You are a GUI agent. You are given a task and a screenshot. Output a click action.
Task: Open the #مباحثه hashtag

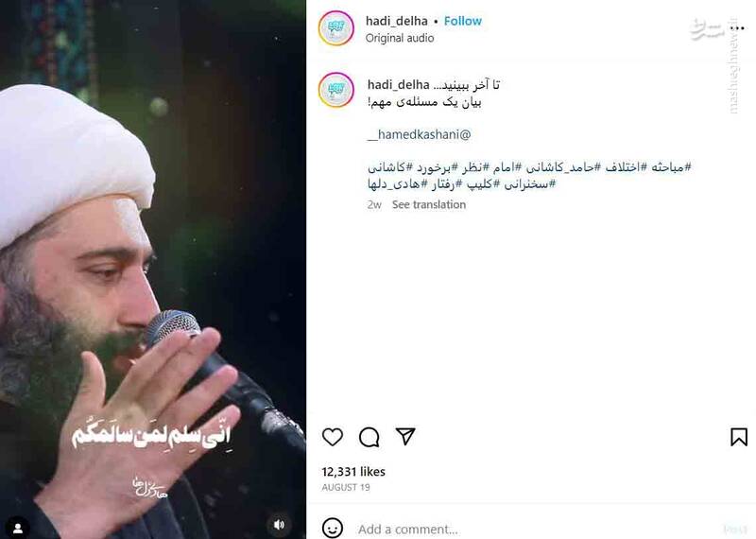[x=671, y=167]
